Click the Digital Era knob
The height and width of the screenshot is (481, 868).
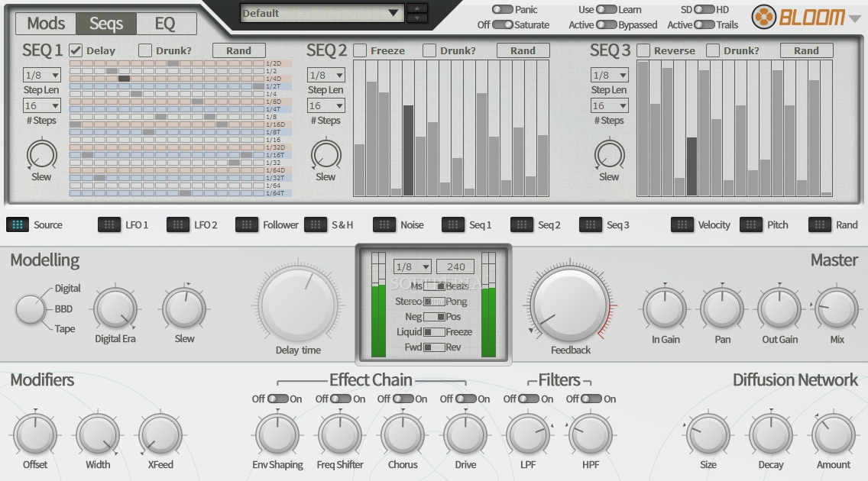coord(115,309)
